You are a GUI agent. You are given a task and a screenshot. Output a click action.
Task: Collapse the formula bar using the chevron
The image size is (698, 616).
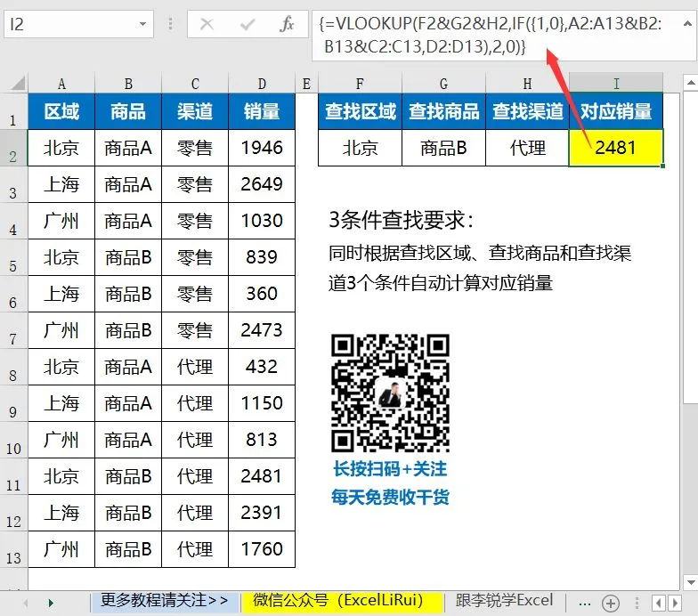tap(687, 23)
